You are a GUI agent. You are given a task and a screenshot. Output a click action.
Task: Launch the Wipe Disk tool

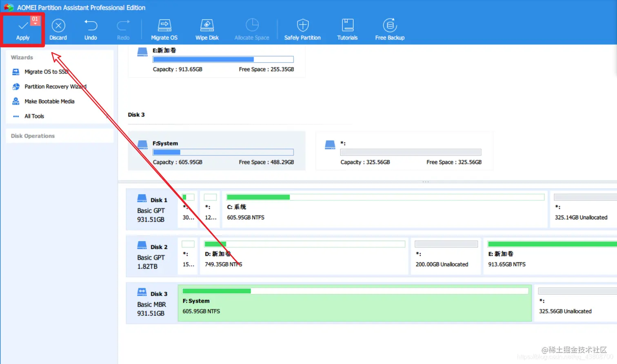[x=207, y=29]
